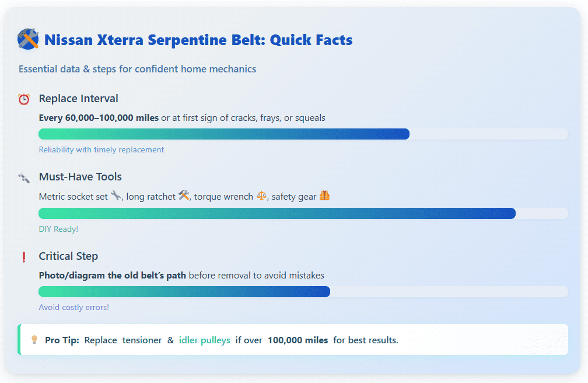Screen dimensions: 588x383
Task: Click the wrench emoji after Metric socket set
Action: [x=116, y=196]
